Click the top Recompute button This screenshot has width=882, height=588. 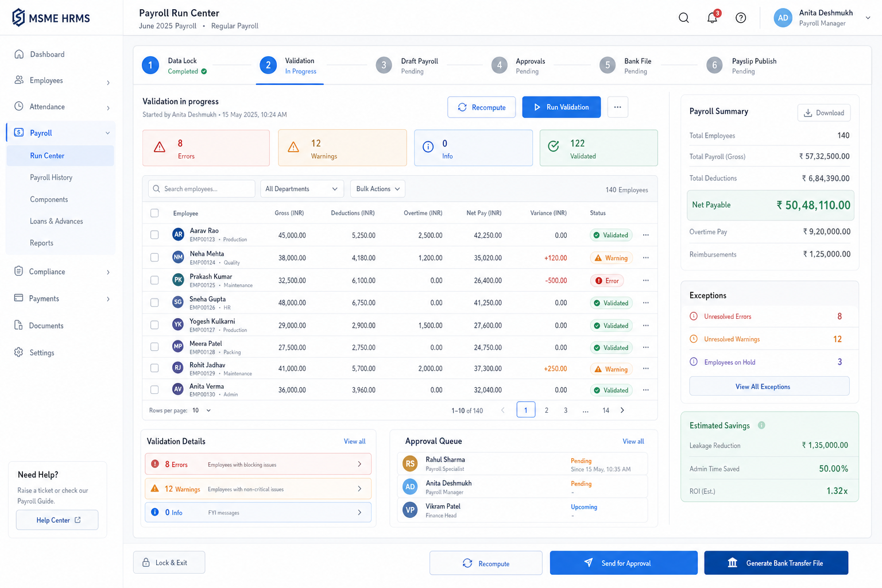pos(481,107)
